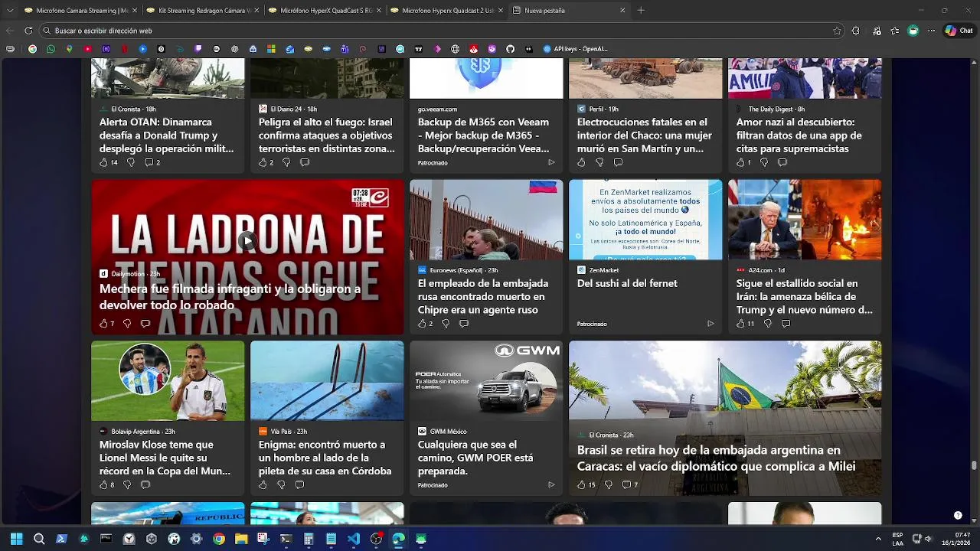Like the Peligra el alto el fuego article
This screenshot has height=551, width=980.
coord(263,162)
